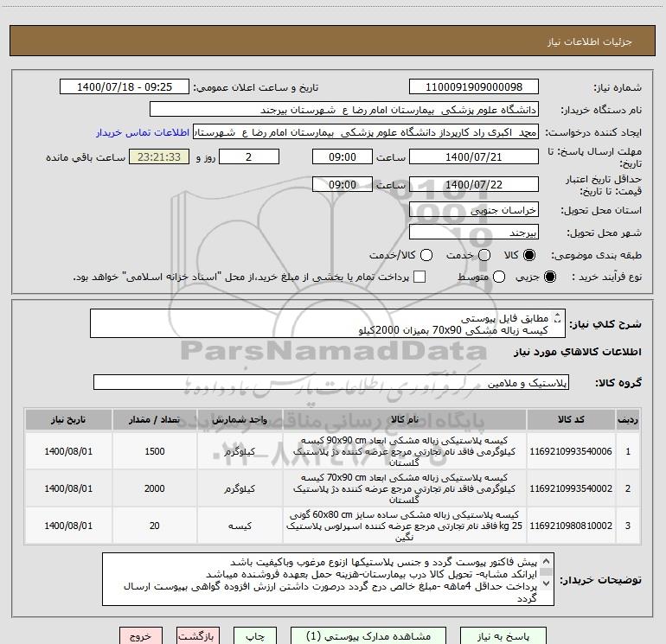Click the بازگشت back button
Screen dimensions: 666x644
(x=198, y=636)
